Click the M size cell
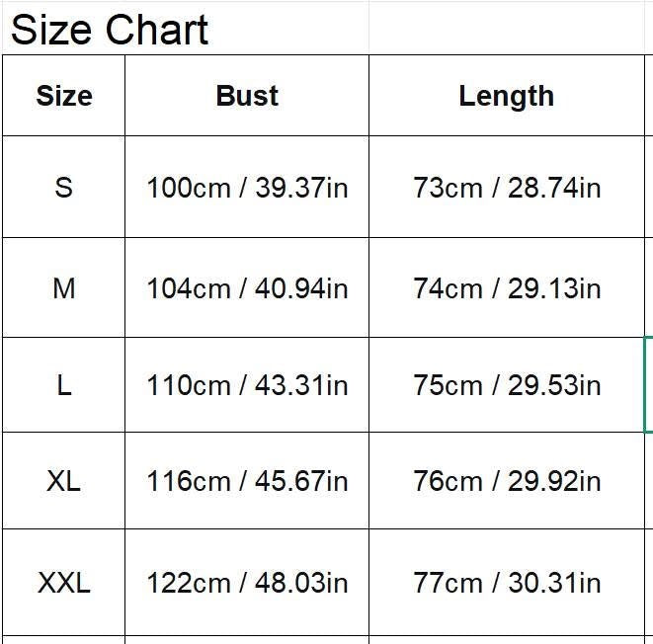653x644 pixels. point(63,287)
